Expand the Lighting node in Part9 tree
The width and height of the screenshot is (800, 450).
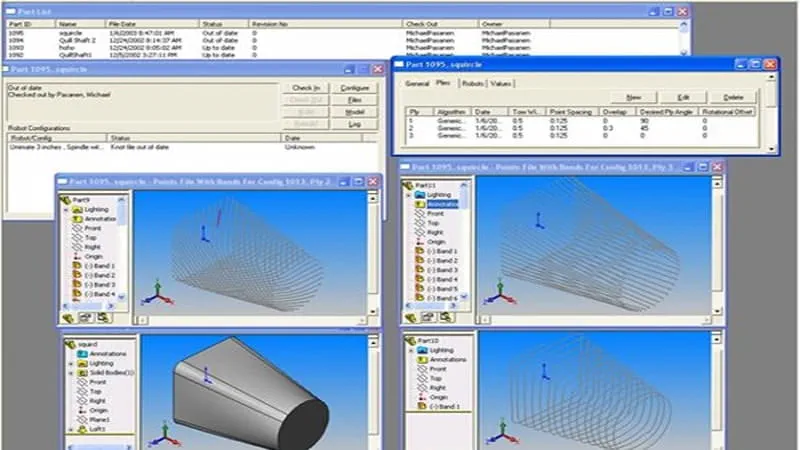click(x=66, y=208)
